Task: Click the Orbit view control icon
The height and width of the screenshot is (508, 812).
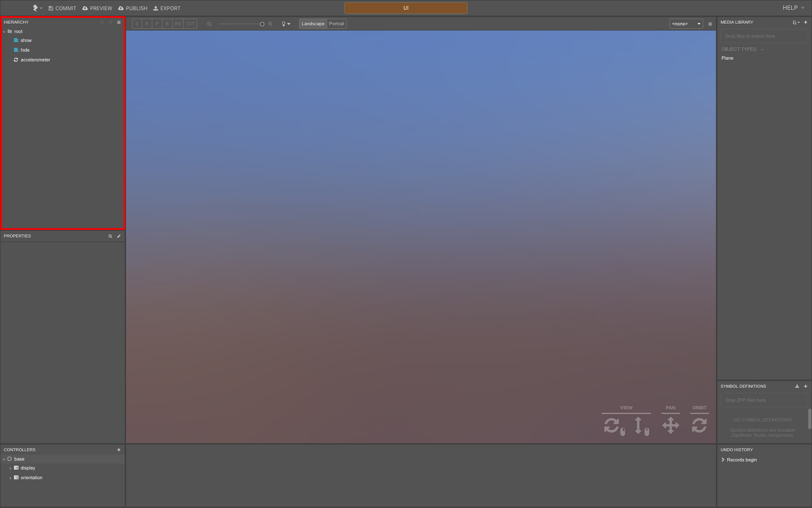Action: [699, 425]
